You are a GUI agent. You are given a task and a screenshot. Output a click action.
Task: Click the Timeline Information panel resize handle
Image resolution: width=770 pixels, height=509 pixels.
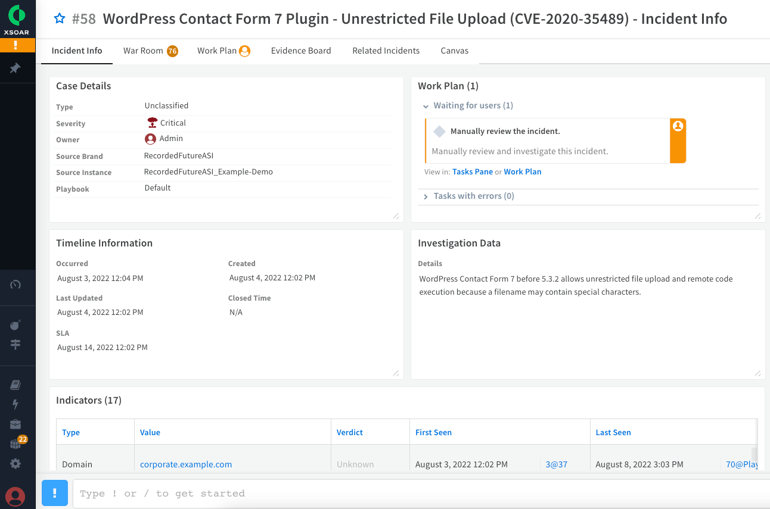396,373
